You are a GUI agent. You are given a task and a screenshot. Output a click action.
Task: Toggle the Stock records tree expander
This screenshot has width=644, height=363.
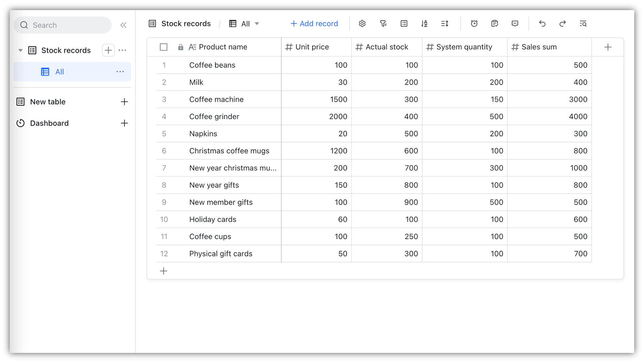21,50
